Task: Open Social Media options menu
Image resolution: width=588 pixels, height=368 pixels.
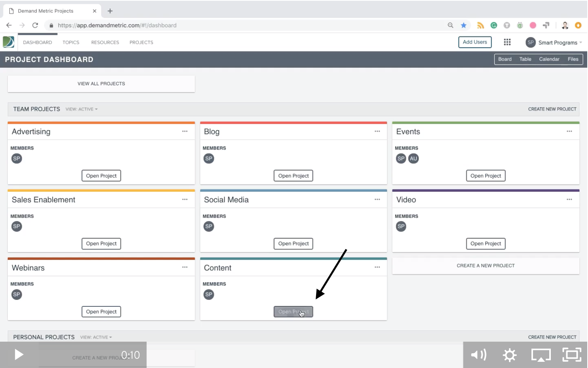Action: coord(377,199)
